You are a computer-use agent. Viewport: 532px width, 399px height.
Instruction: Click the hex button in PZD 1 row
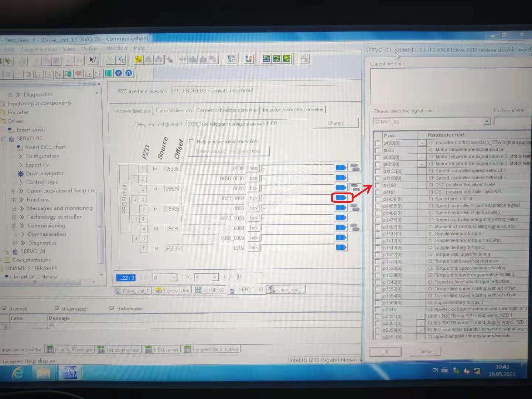(253, 168)
